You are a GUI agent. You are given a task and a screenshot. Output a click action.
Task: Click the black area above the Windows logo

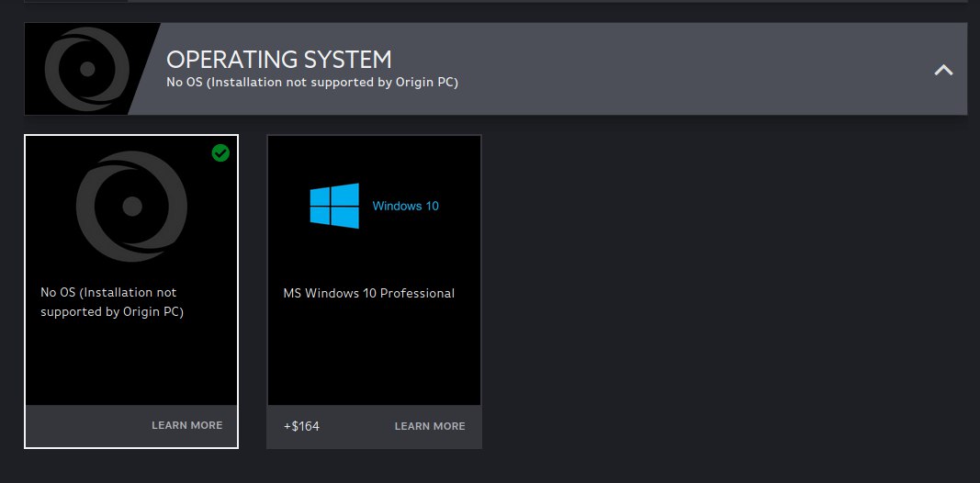click(374, 159)
